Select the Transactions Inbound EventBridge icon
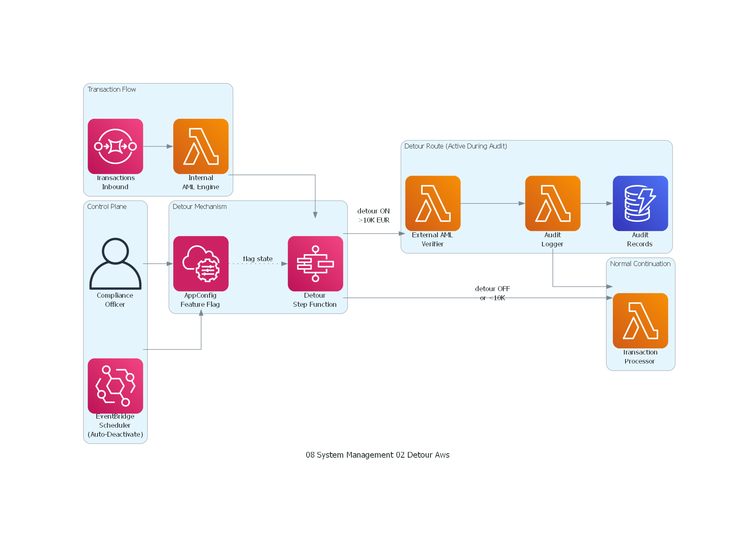Screen dimensions: 756x542 [115, 146]
